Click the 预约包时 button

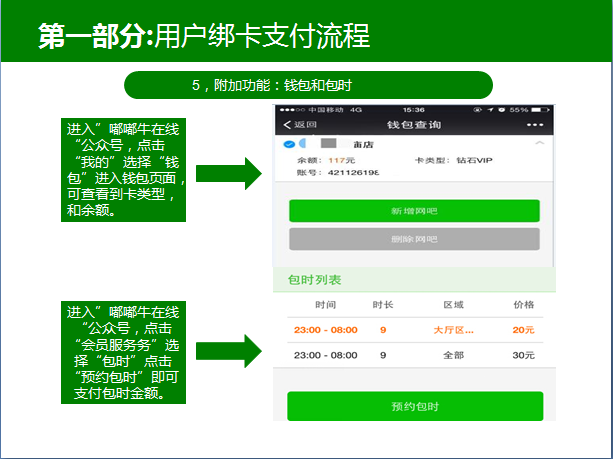click(x=415, y=406)
